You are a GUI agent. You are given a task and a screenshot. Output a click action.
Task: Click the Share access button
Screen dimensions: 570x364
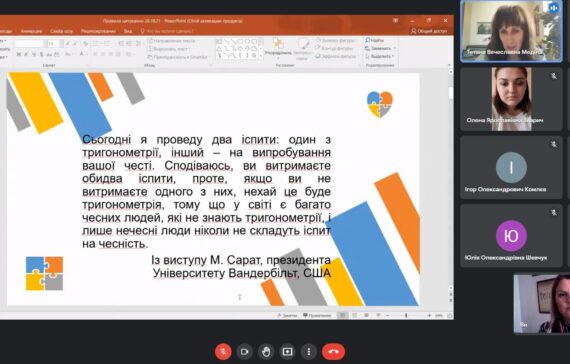429,31
